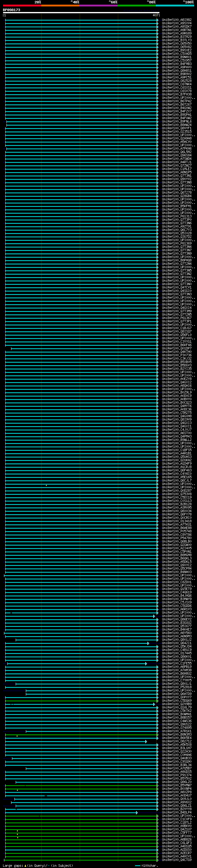This screenshot has height=868, width=197.
Task: Click the orange ~40% identity legend segment
Action: coord(60,6)
